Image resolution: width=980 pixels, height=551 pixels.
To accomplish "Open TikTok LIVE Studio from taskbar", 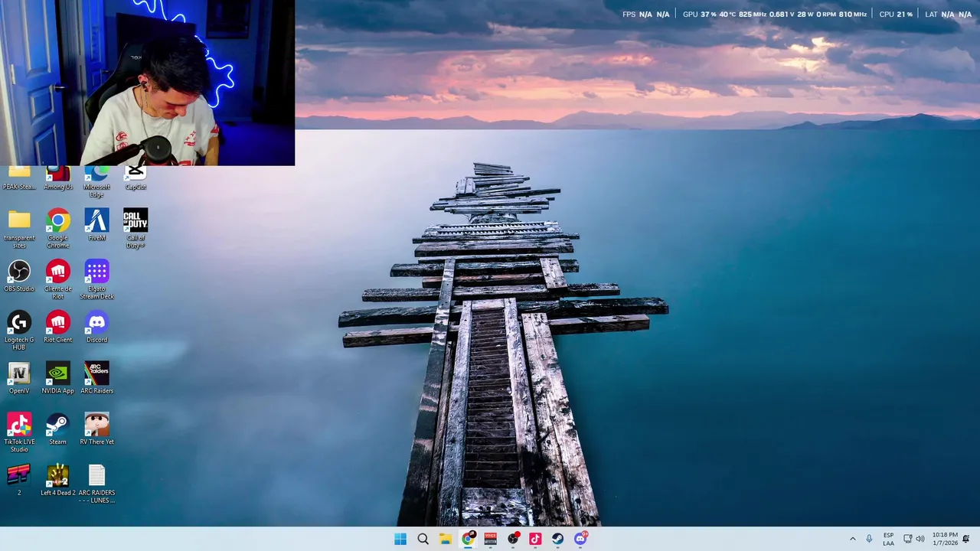I will (x=535, y=539).
